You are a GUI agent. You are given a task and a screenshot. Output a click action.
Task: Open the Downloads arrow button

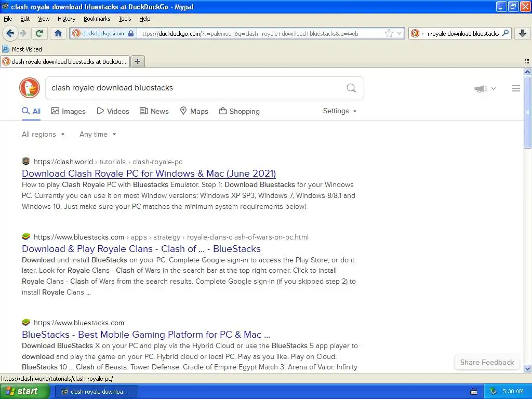pos(523,33)
